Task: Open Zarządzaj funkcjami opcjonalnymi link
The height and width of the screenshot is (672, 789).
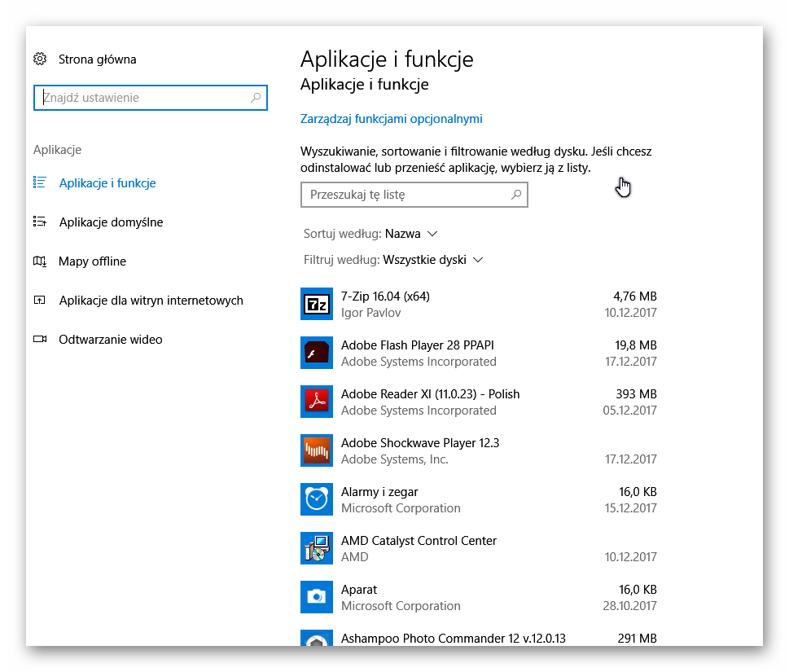Action: tap(391, 119)
